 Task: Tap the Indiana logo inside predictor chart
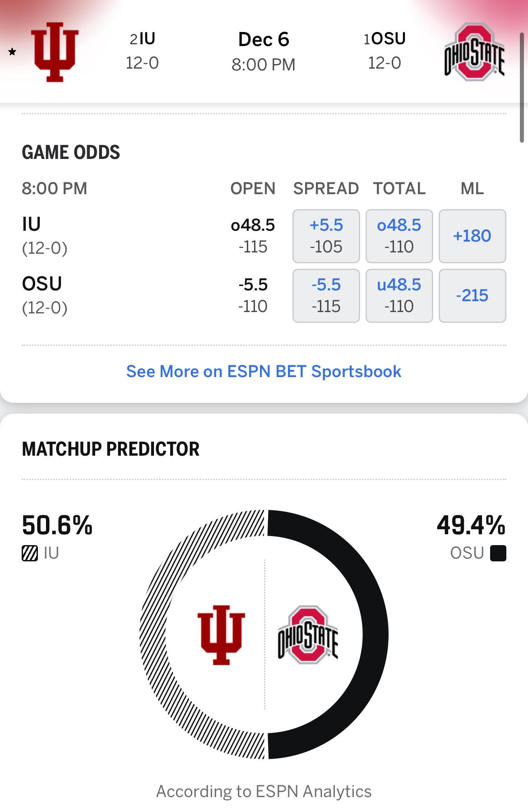coord(221,634)
